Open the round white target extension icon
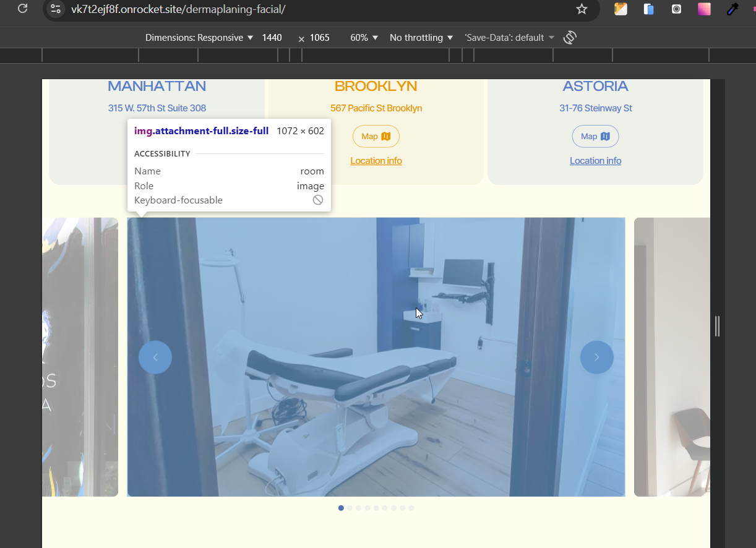Screen dimensions: 756x548 click(676, 9)
